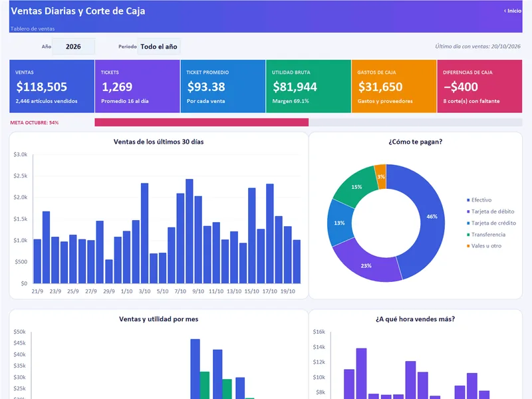This screenshot has height=399, width=532.
Task: Select the 13% donut segment
Action: click(x=339, y=223)
